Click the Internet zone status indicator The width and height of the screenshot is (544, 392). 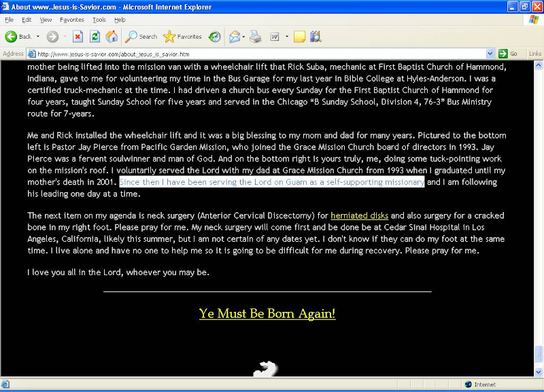[481, 385]
